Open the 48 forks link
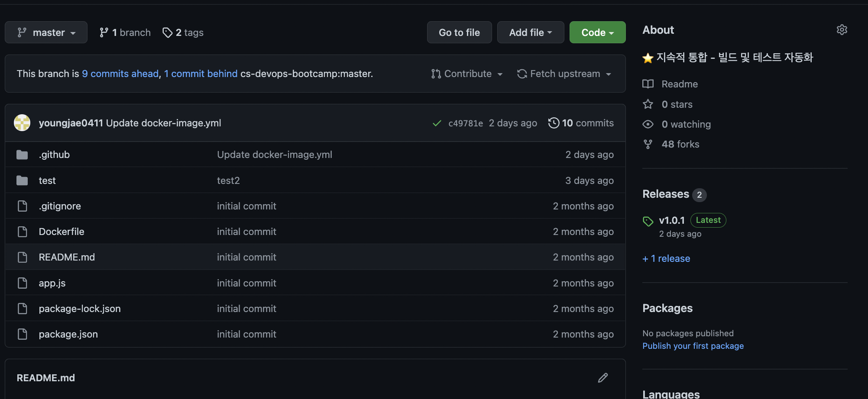 point(680,144)
